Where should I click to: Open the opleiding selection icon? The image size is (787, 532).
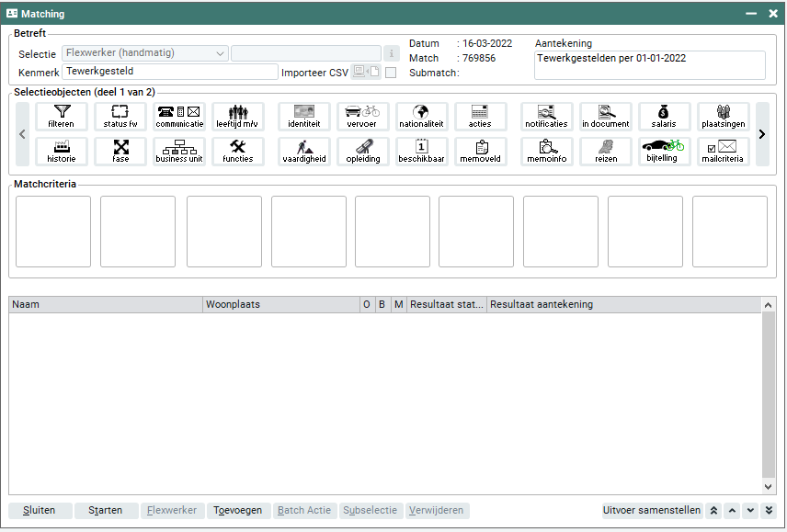[363, 152]
